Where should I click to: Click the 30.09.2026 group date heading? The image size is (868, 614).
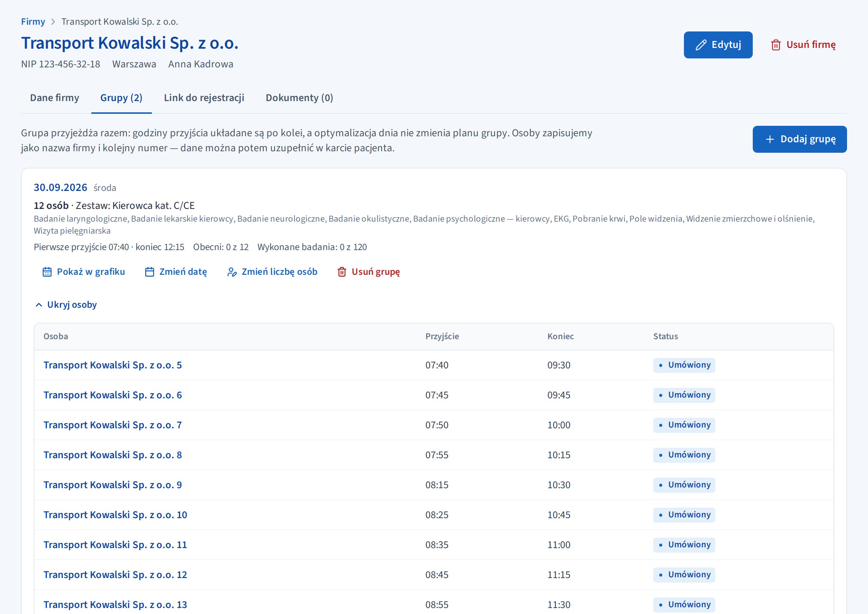[61, 188]
